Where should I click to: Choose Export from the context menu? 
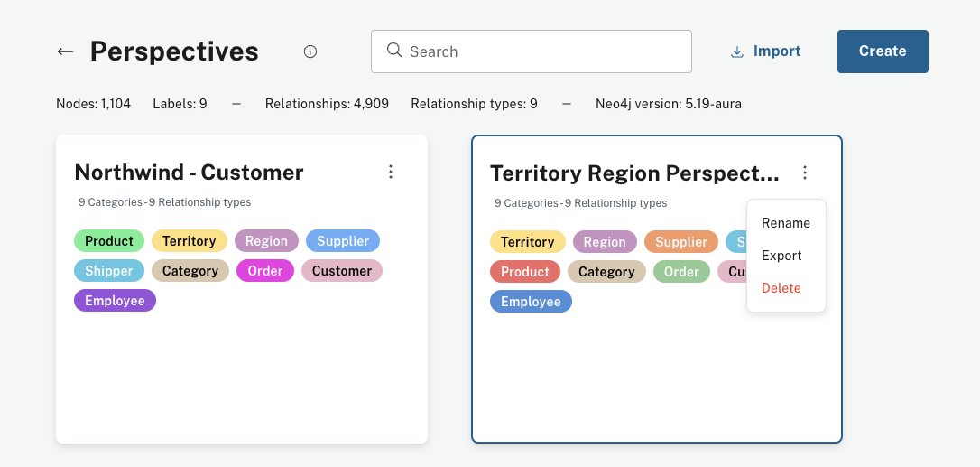click(x=781, y=256)
